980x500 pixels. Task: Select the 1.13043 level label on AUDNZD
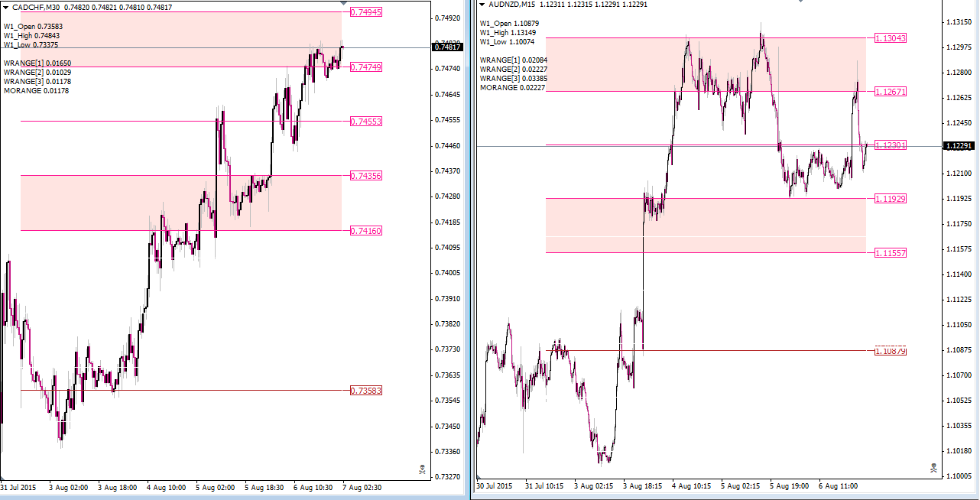tap(891, 37)
